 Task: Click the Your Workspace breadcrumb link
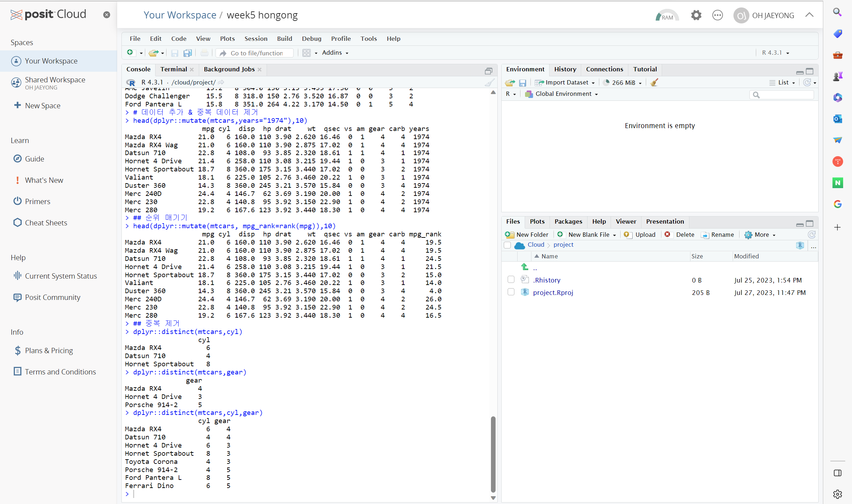(x=180, y=15)
